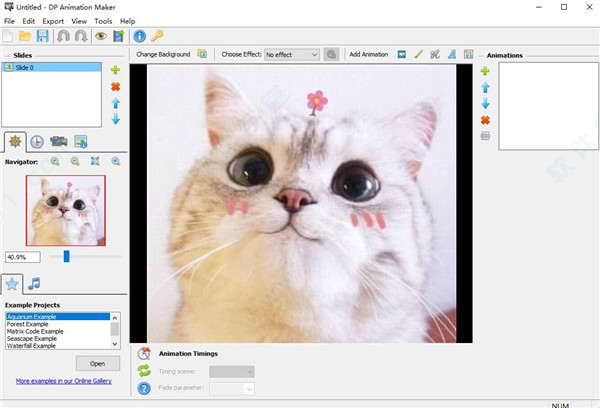Click the golden key registration icon
This screenshot has width=600, height=408.
click(157, 36)
